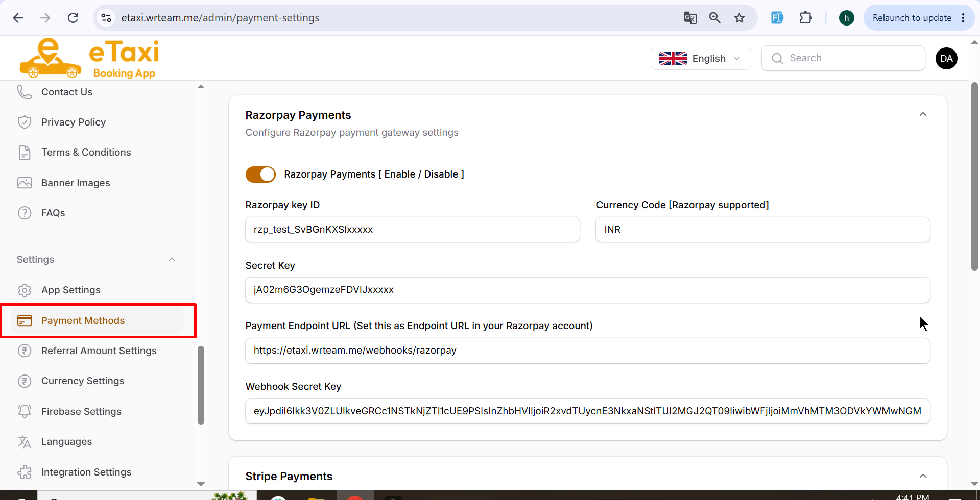The image size is (980, 500).
Task: Click the Payment Methods card icon
Action: click(25, 320)
